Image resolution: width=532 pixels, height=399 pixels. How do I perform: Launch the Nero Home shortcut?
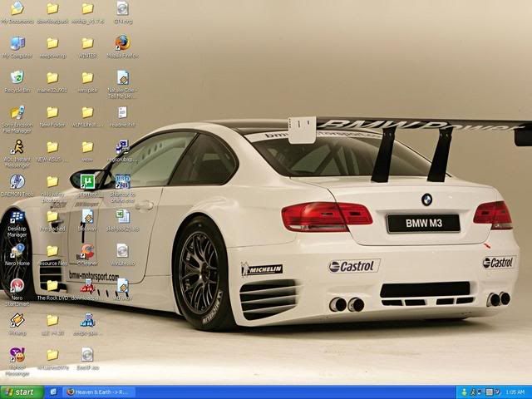[17, 251]
